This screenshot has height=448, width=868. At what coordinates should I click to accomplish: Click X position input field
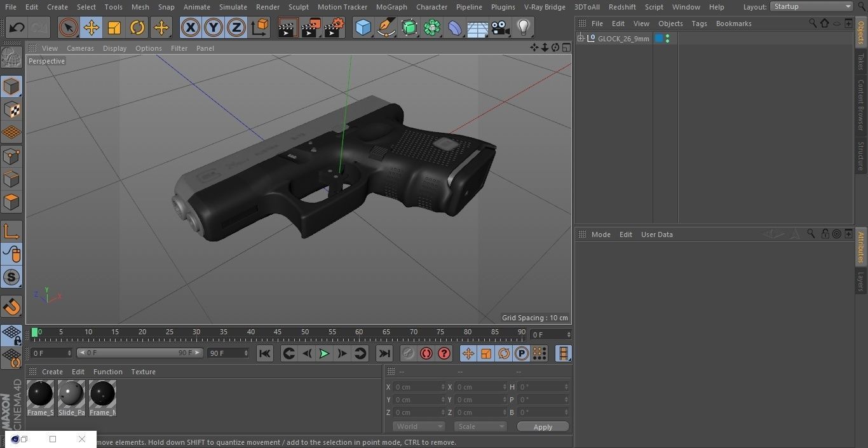click(x=419, y=387)
